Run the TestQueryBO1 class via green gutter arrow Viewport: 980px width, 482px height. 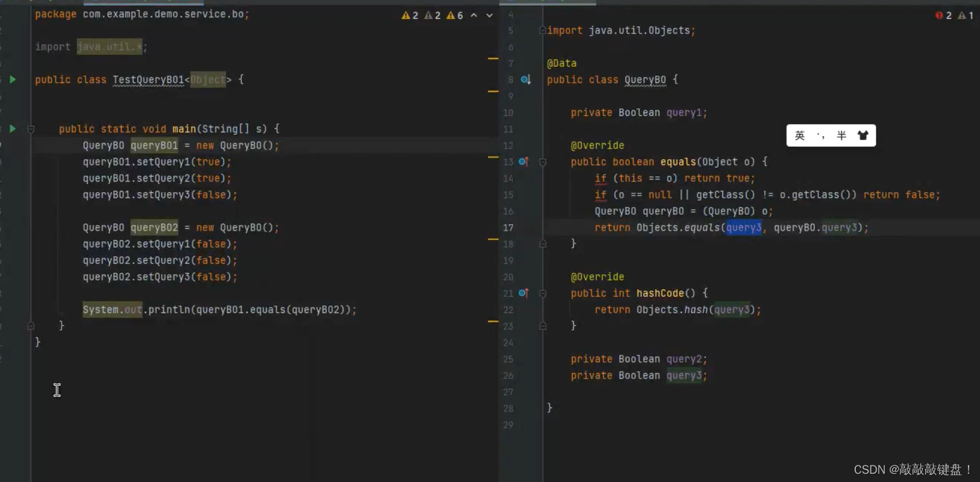13,79
